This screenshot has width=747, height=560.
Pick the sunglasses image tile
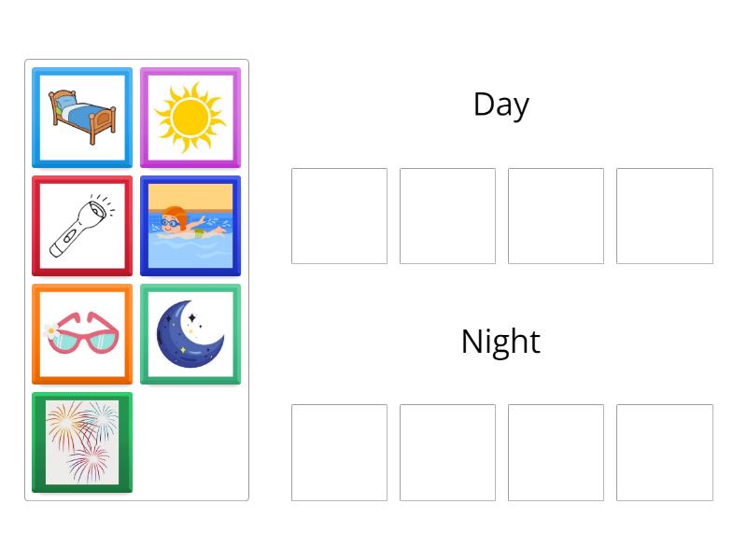point(81,333)
